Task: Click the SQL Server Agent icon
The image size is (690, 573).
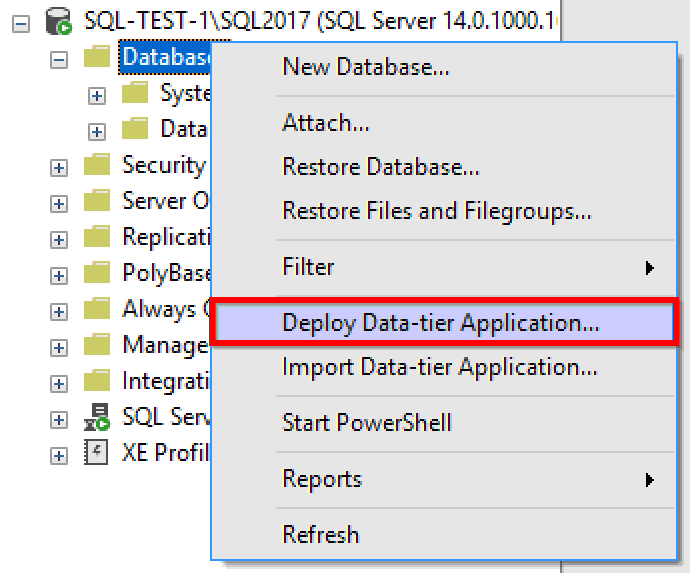Action: tap(97, 417)
